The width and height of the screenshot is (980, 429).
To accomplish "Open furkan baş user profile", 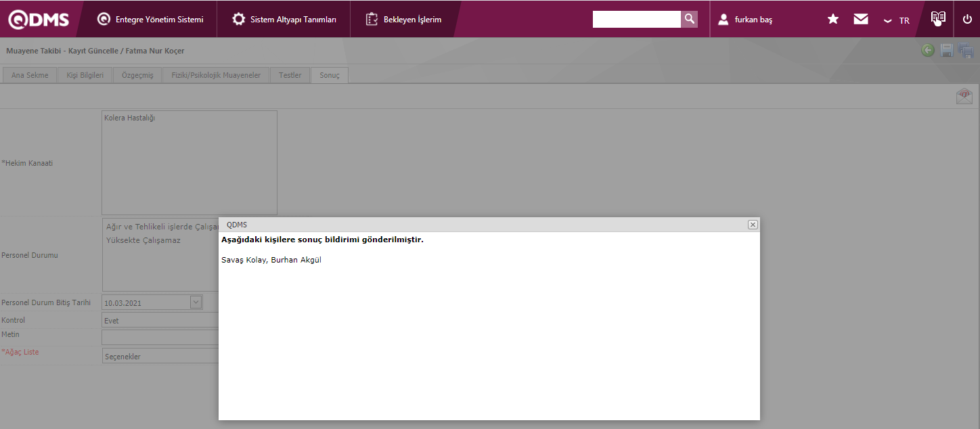I will (x=745, y=20).
